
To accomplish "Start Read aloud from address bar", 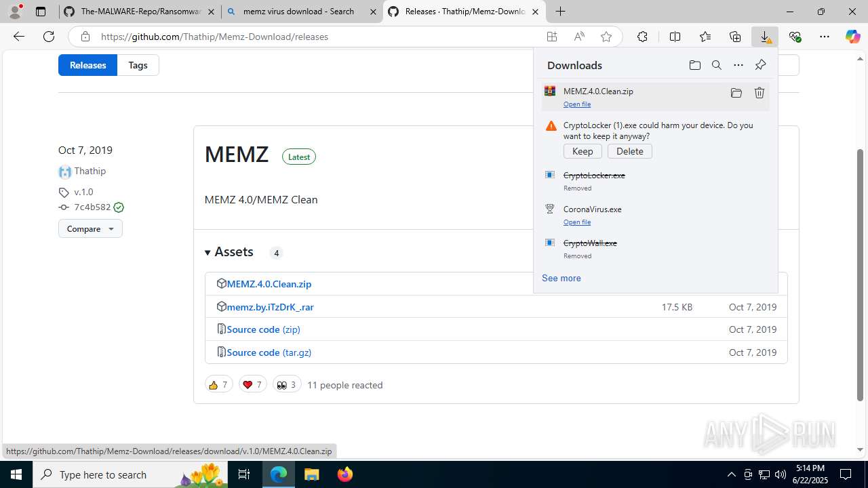I will click(x=579, y=37).
